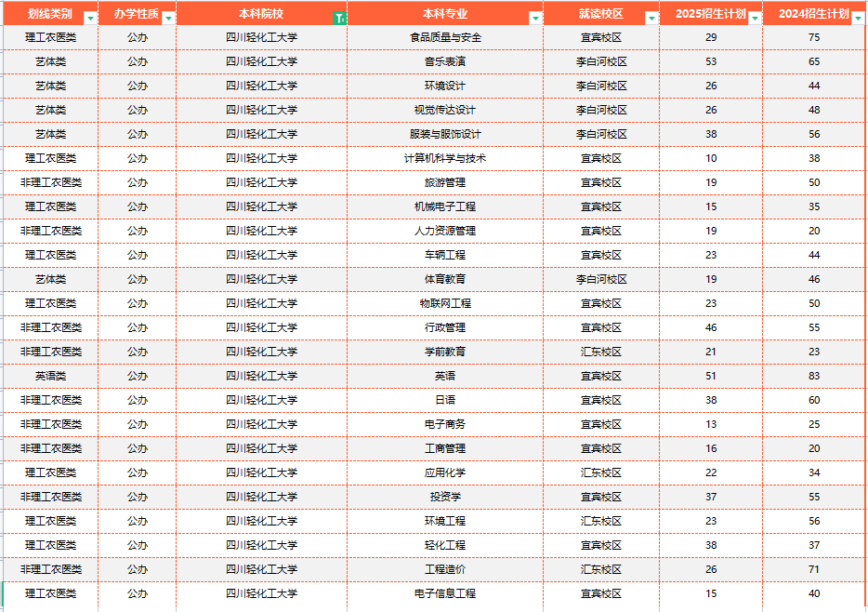This screenshot has width=868, height=612.
Task: Click 汇东校区 campus cell in 应用化学 row
Action: click(601, 473)
